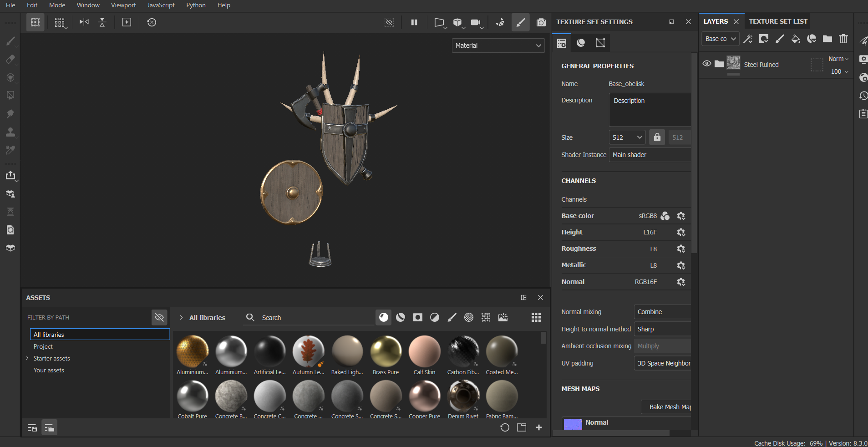Toggle the texture size lock
This screenshot has height=447, width=868.
657,137
